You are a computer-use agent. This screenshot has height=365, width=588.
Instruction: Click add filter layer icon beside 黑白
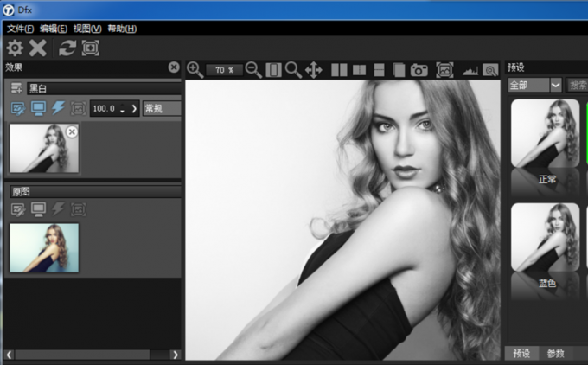[x=16, y=88]
